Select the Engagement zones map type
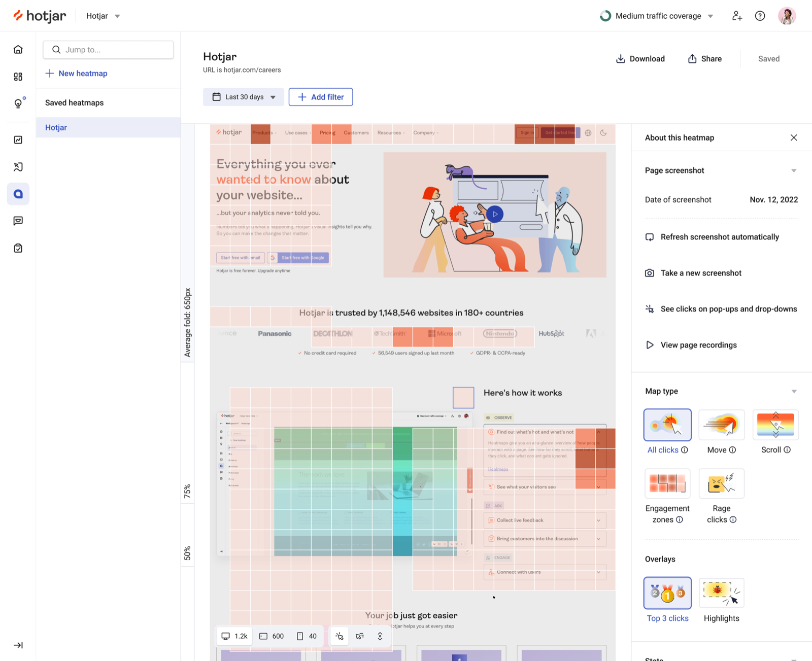 667,483
